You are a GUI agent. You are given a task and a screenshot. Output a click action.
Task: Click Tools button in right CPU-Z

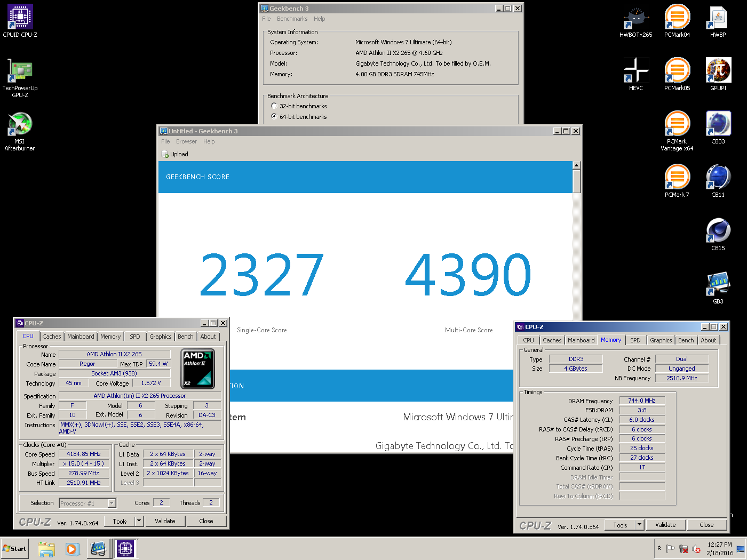coord(620,525)
